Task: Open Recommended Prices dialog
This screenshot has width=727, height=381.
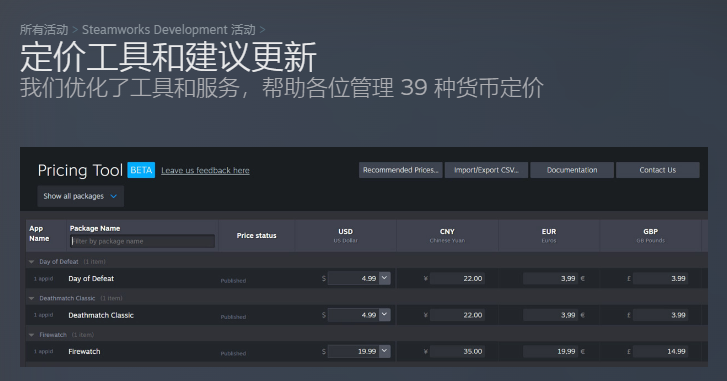Action: pos(401,170)
